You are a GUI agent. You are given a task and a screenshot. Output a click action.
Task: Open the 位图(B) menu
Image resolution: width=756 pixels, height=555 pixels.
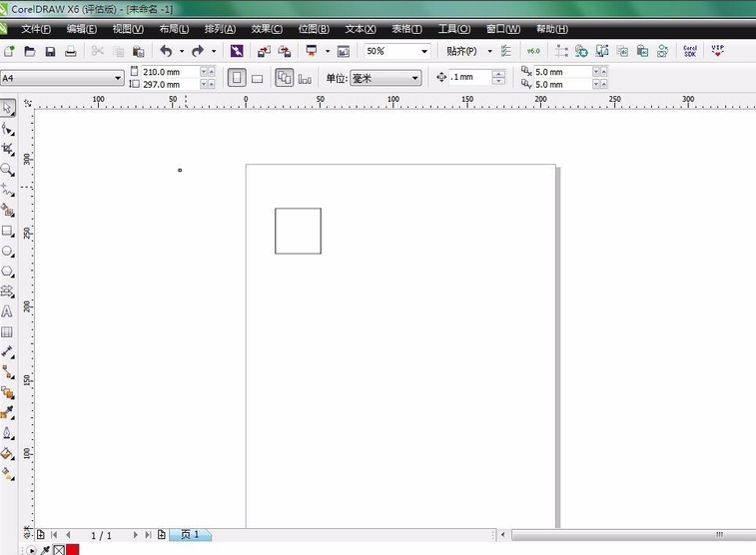pos(314,29)
